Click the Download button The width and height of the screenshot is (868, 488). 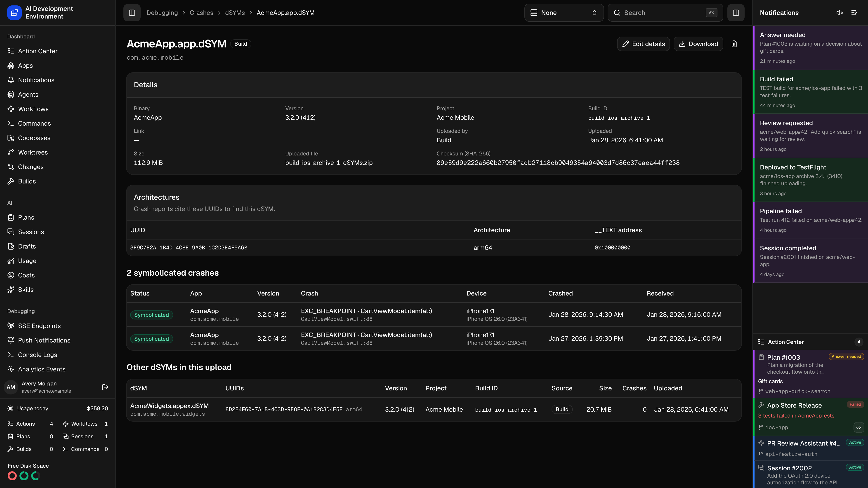(698, 44)
